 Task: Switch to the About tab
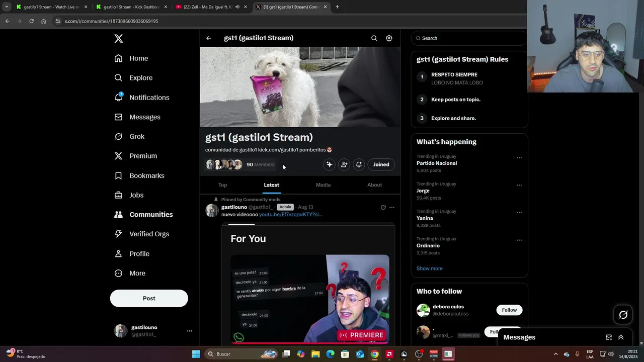point(374,185)
